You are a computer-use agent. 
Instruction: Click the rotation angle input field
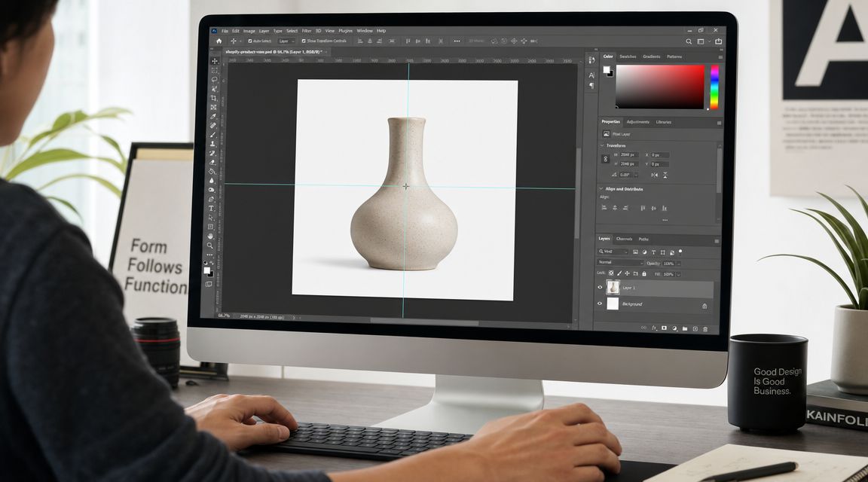627,175
